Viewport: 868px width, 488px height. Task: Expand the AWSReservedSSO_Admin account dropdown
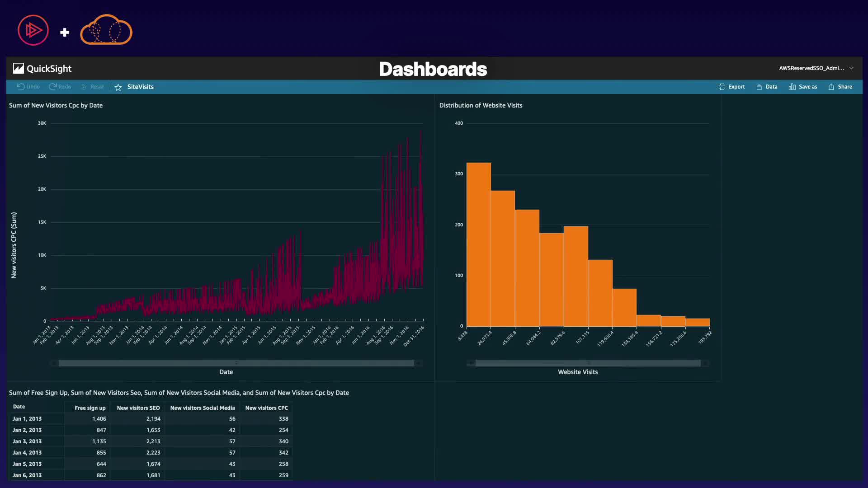pos(851,68)
